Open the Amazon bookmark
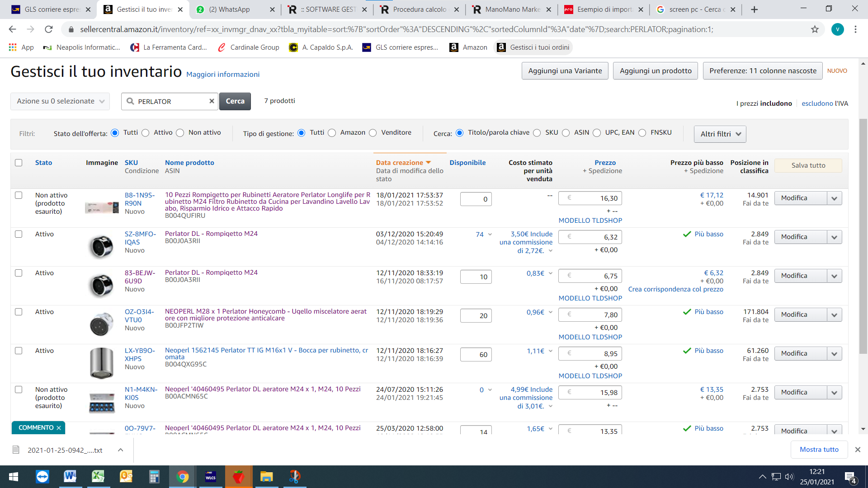Image resolution: width=868 pixels, height=488 pixels. pyautogui.click(x=468, y=47)
